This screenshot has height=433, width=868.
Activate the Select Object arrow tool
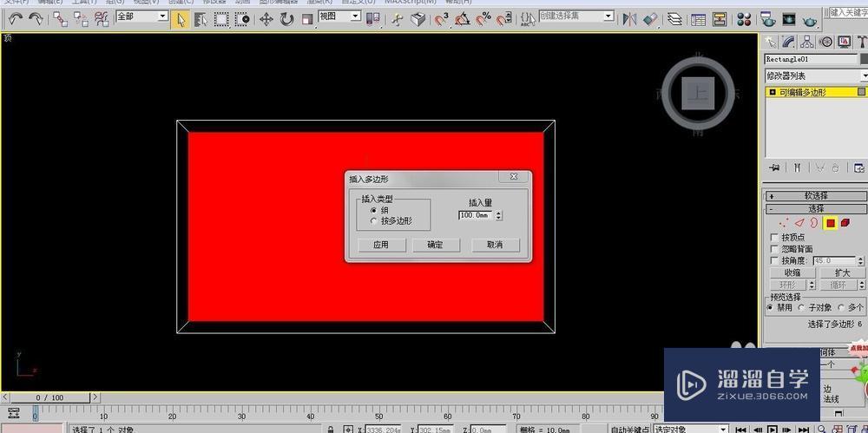[181, 20]
